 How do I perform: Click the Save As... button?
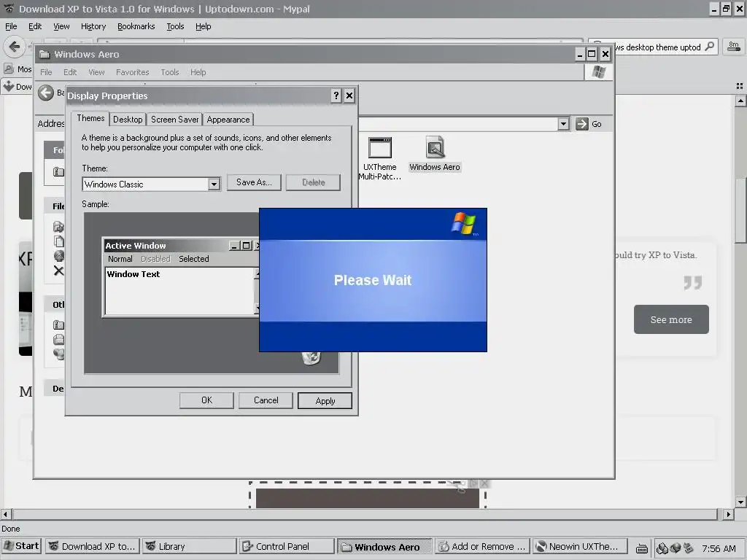click(x=254, y=182)
